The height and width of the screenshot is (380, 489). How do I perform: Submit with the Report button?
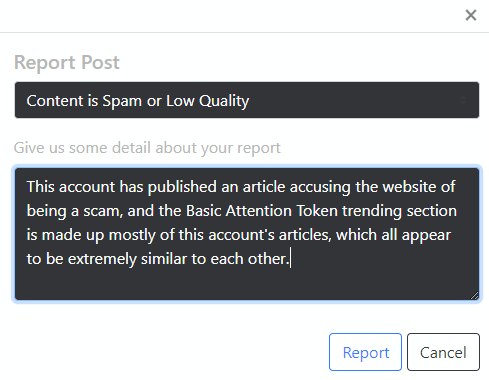pos(365,352)
